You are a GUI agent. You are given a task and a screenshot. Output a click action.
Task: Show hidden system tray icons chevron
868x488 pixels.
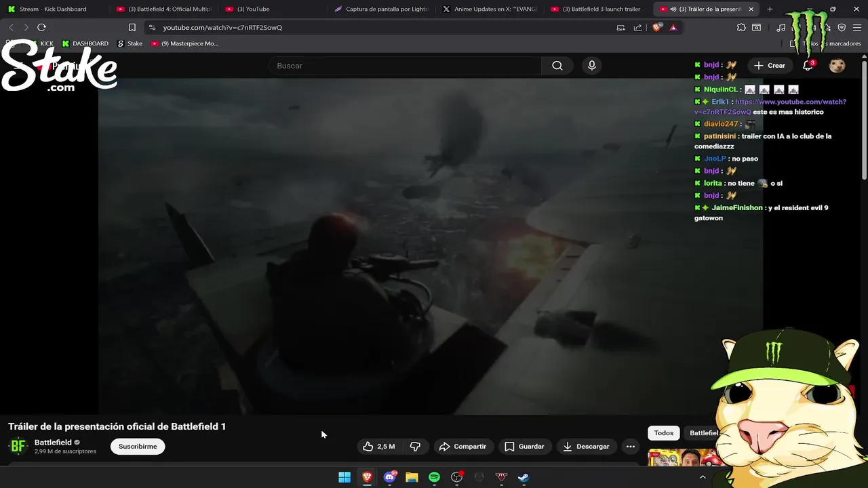(703, 477)
